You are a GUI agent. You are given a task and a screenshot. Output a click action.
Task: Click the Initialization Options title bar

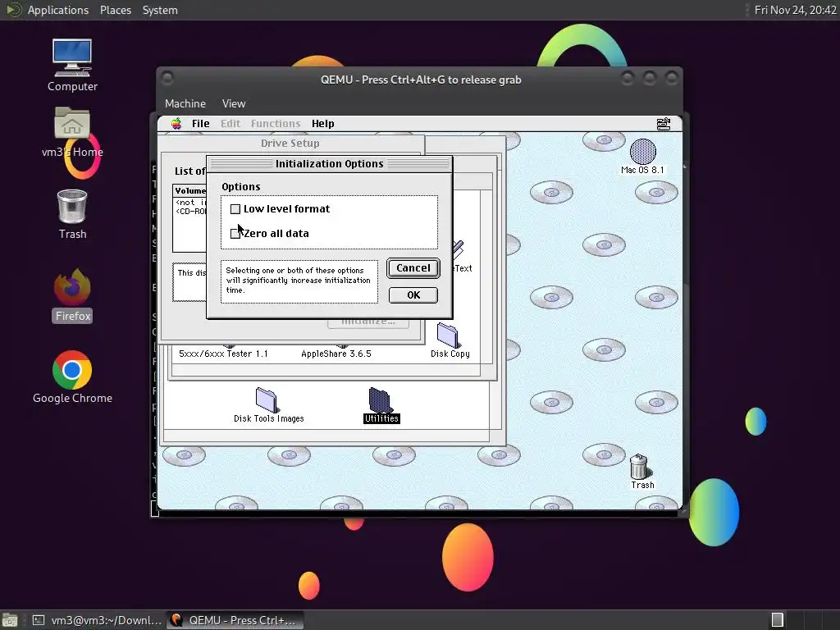(330, 163)
